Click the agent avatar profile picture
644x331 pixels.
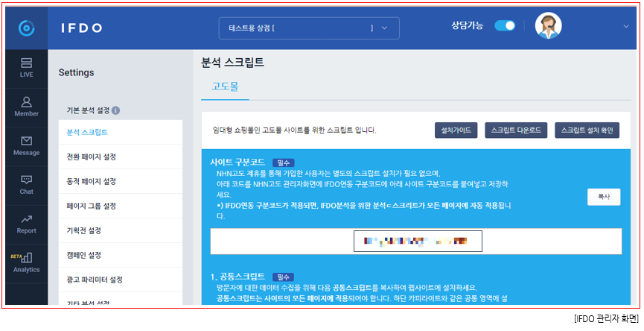548,26
